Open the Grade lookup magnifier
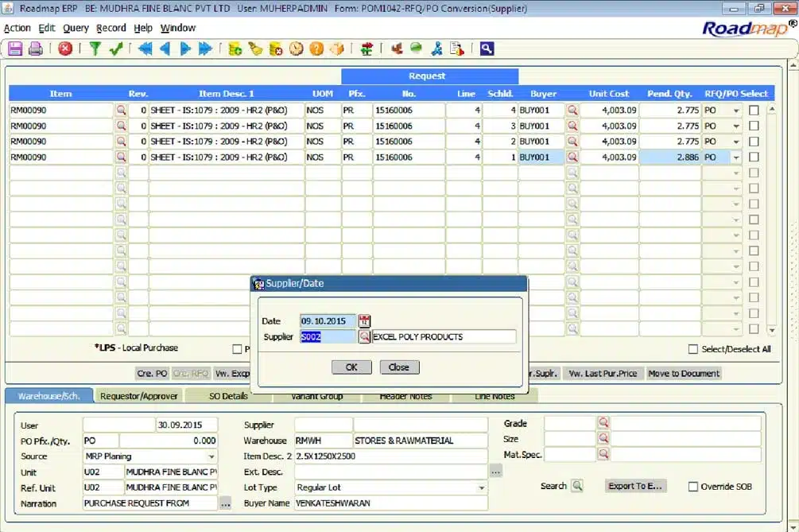 [x=603, y=422]
